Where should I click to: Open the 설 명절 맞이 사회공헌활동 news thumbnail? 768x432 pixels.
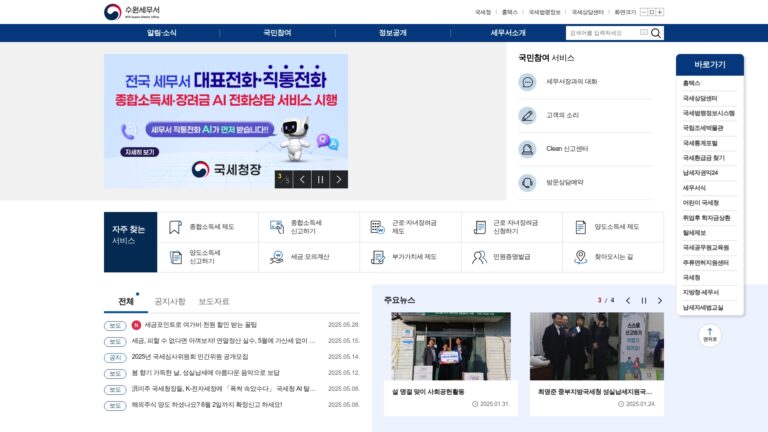pos(451,346)
